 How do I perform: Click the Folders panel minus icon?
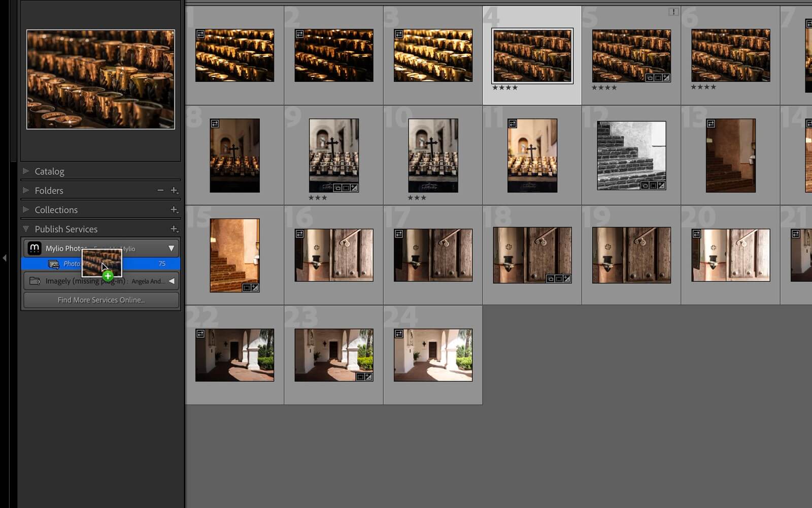point(160,190)
